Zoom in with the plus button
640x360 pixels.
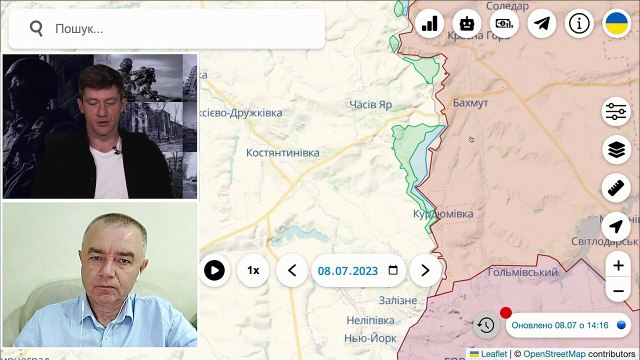point(618,265)
